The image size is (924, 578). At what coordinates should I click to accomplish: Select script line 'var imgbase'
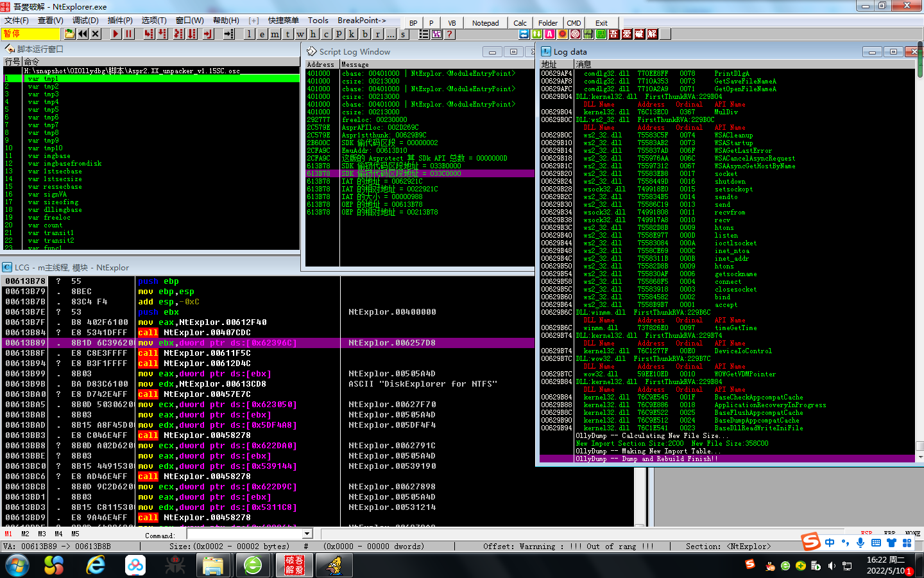(x=151, y=155)
